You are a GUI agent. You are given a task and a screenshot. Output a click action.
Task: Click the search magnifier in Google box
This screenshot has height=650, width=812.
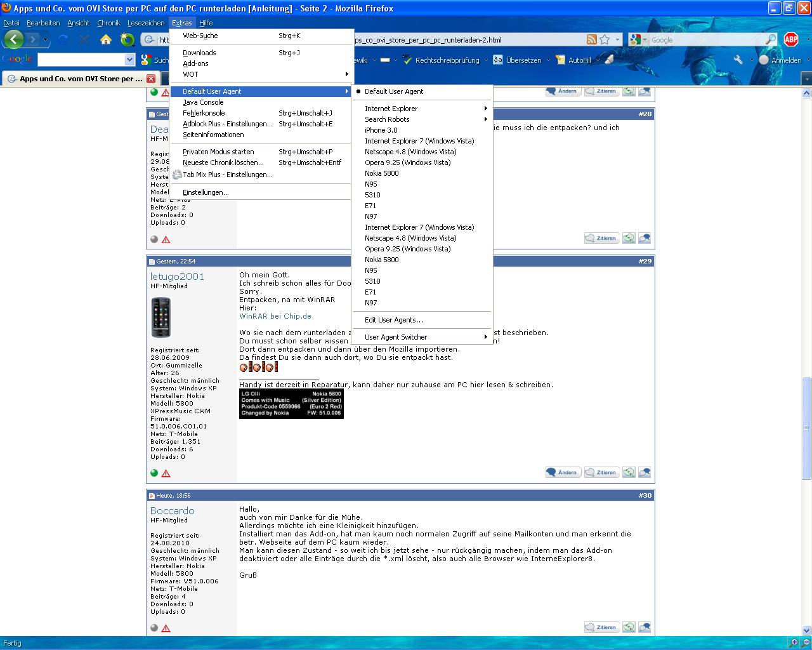point(771,39)
